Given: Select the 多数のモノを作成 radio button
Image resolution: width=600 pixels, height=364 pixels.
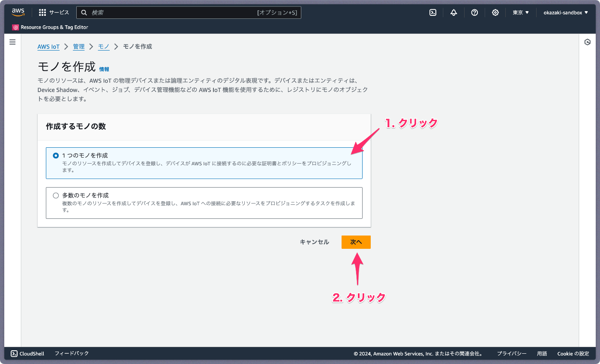Looking at the screenshot, I should pos(56,195).
